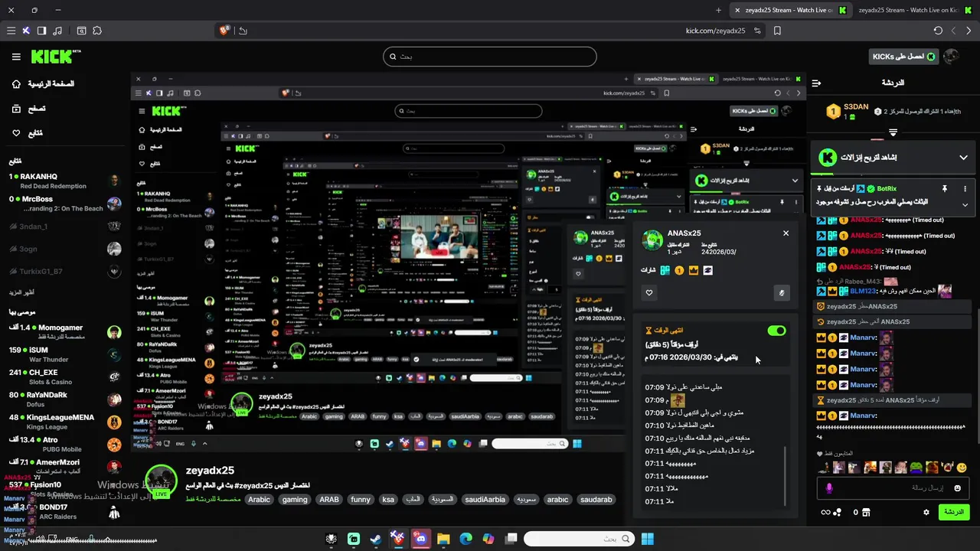980x551 pixels.
Task: Click S3DAN on the gift leaderboard
Action: [x=856, y=107]
